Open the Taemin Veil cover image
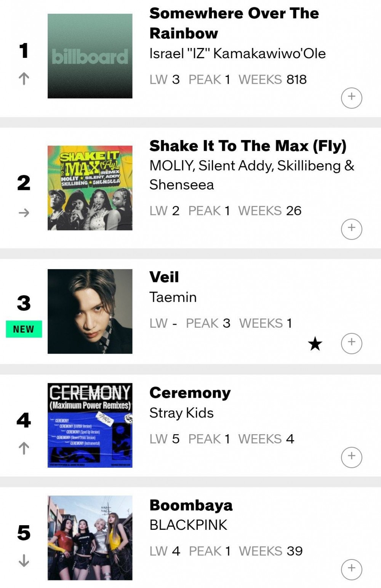381x588 pixels. (x=90, y=311)
